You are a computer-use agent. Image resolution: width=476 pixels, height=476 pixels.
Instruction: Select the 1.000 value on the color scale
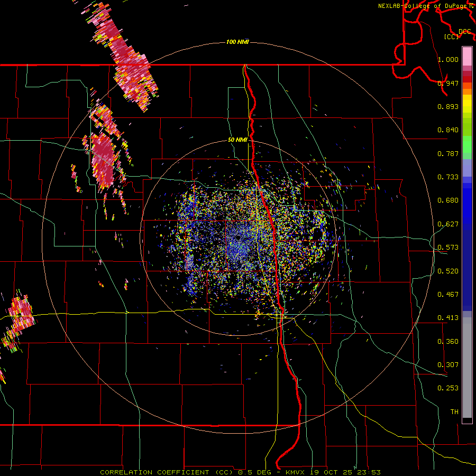coord(448,59)
